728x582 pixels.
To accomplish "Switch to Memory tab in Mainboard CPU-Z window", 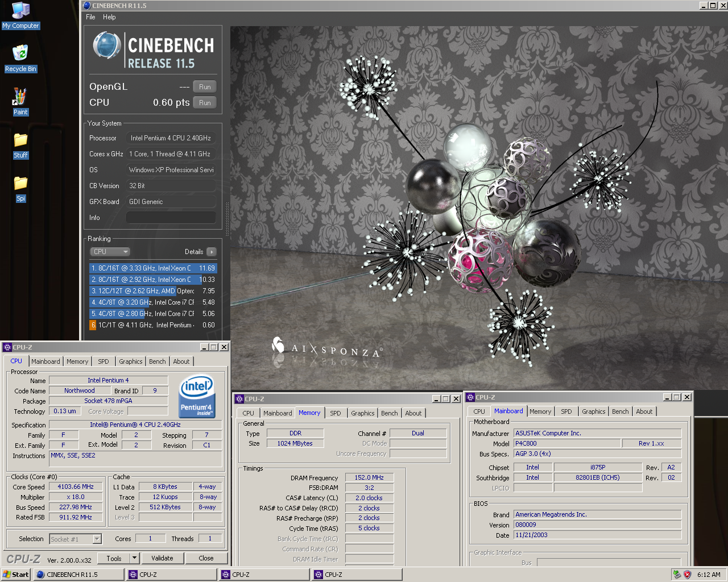I will 540,411.
